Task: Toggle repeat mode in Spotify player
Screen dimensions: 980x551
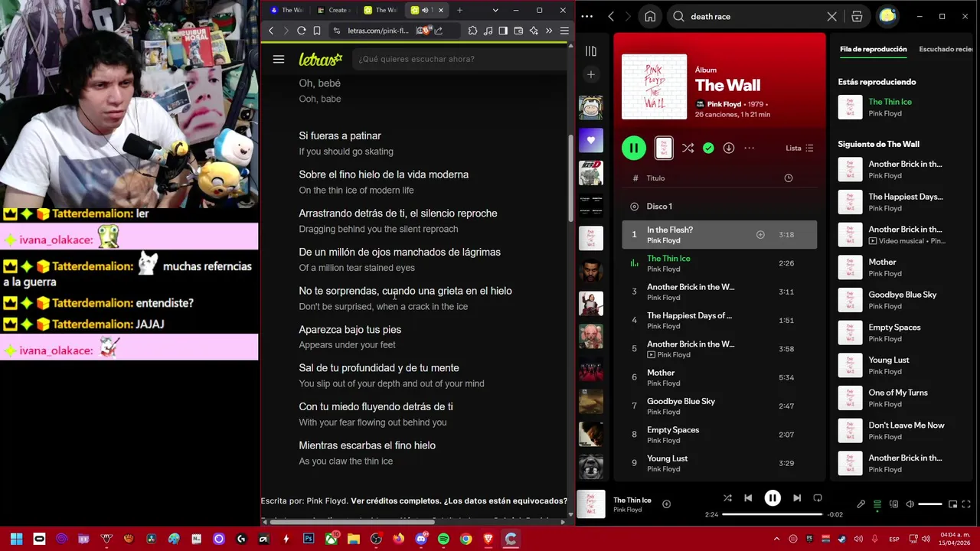Action: click(x=818, y=498)
